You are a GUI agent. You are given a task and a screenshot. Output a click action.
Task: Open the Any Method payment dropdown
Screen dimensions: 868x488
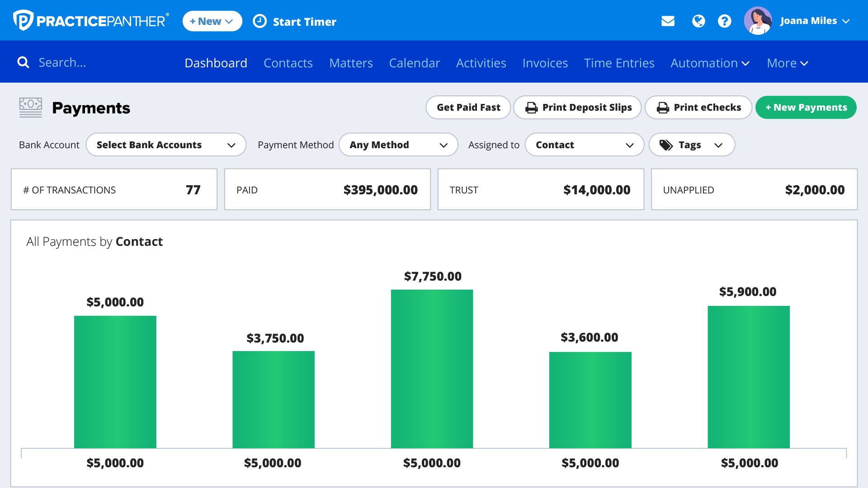click(398, 145)
